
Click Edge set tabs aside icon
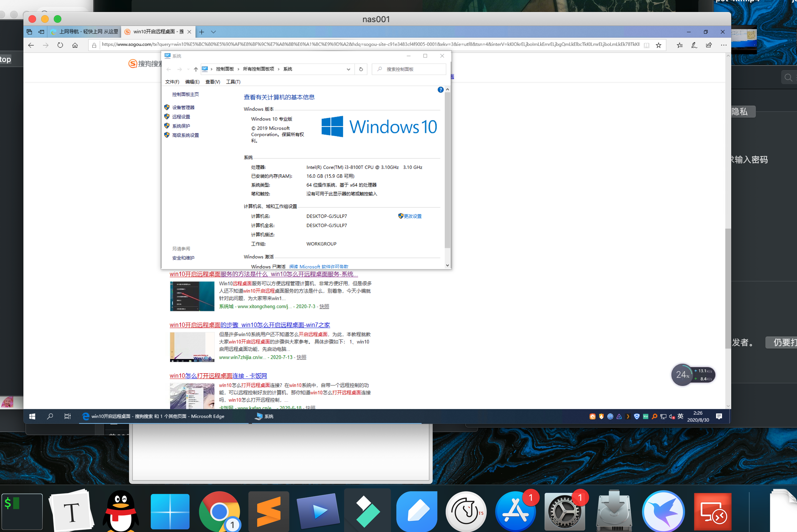(41, 32)
